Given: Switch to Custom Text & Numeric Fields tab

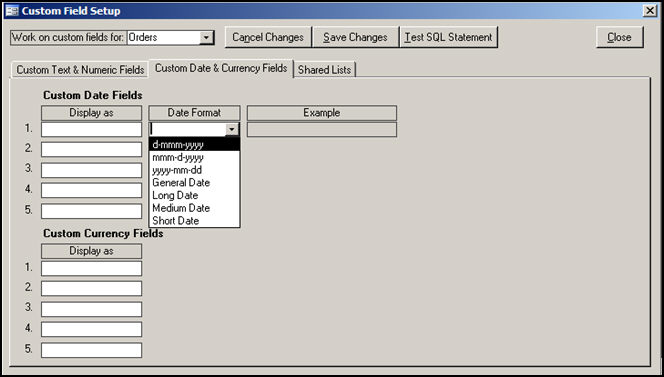Looking at the screenshot, I should [80, 69].
